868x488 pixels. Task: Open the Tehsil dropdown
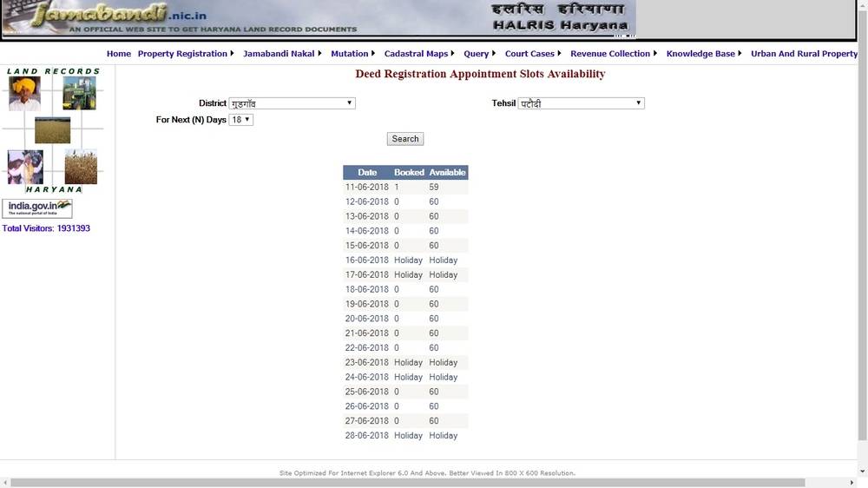[581, 103]
